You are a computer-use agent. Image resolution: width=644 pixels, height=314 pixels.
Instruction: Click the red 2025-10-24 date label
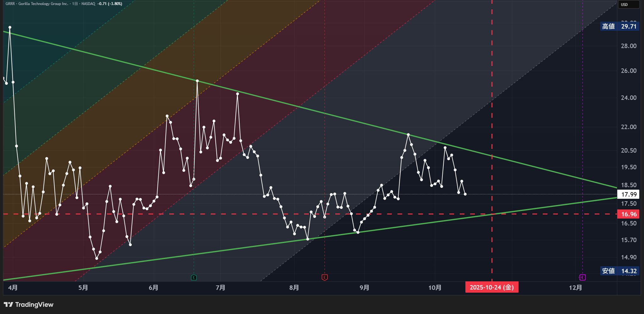click(491, 287)
